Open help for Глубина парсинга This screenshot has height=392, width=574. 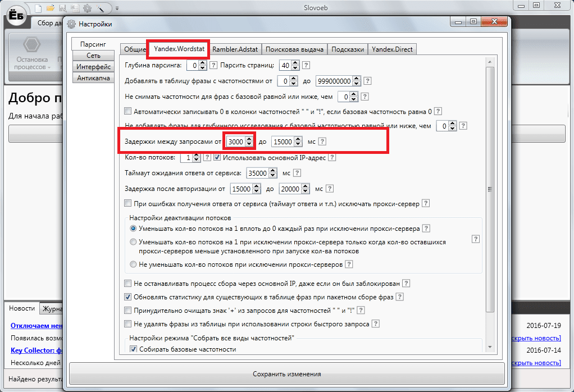(214, 65)
